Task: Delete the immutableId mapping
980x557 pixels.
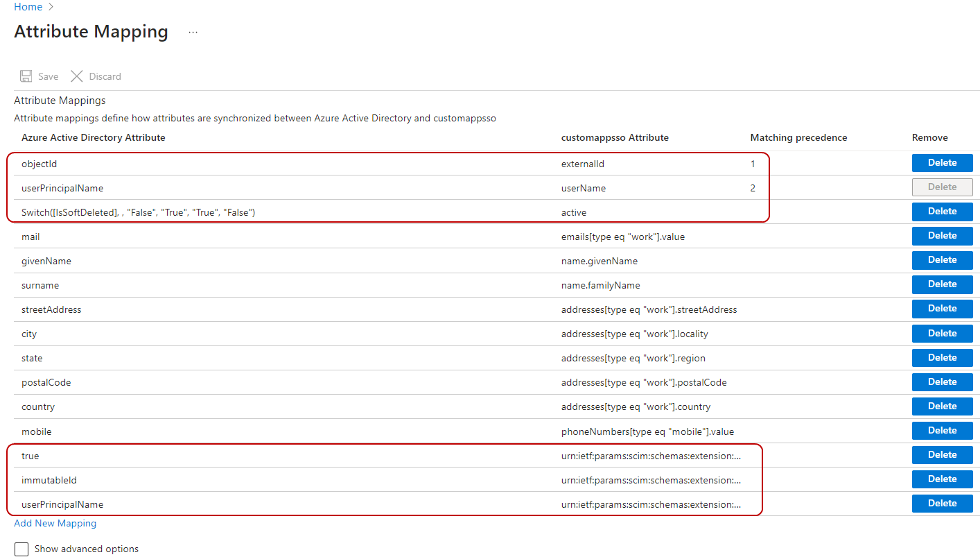Action: [942, 479]
